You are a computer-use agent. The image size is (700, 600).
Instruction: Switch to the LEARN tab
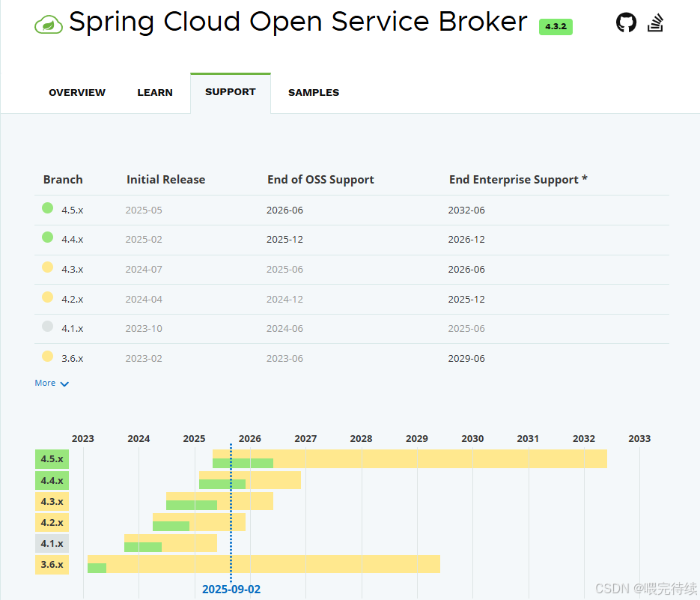pos(154,92)
